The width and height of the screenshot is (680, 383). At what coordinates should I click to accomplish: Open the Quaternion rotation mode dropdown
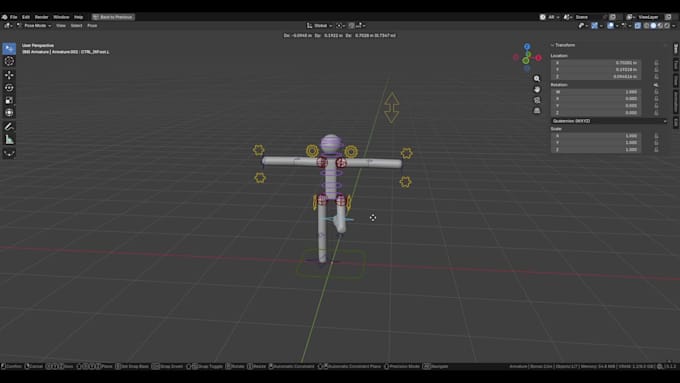point(609,121)
